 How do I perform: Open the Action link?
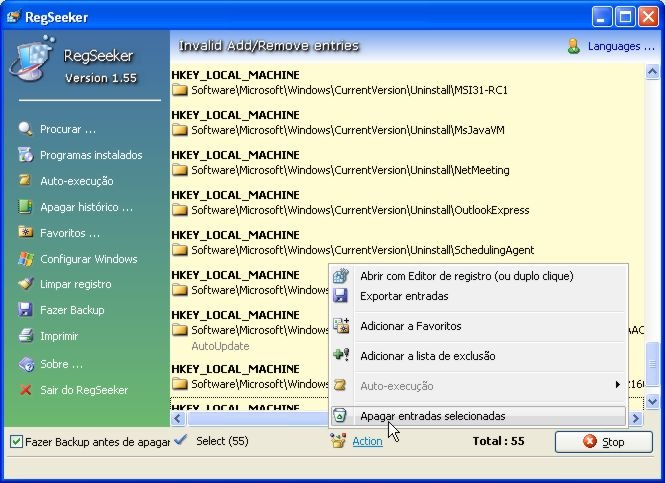[x=367, y=441]
